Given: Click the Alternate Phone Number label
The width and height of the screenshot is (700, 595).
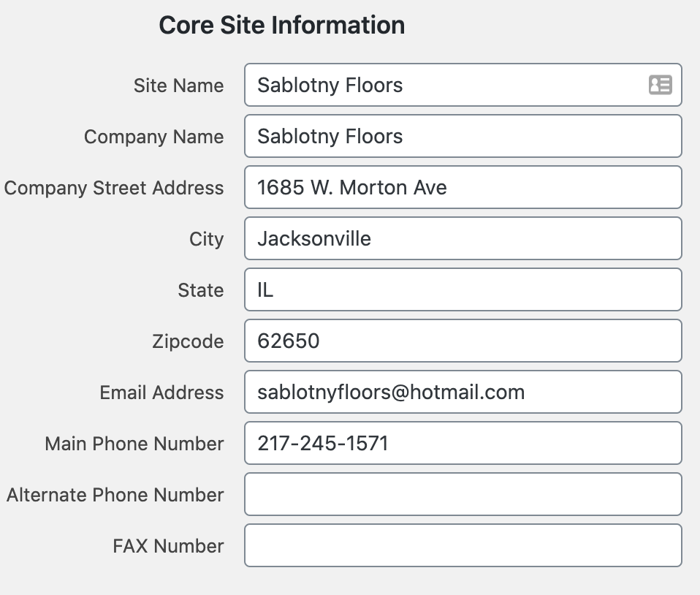Looking at the screenshot, I should 115,495.
